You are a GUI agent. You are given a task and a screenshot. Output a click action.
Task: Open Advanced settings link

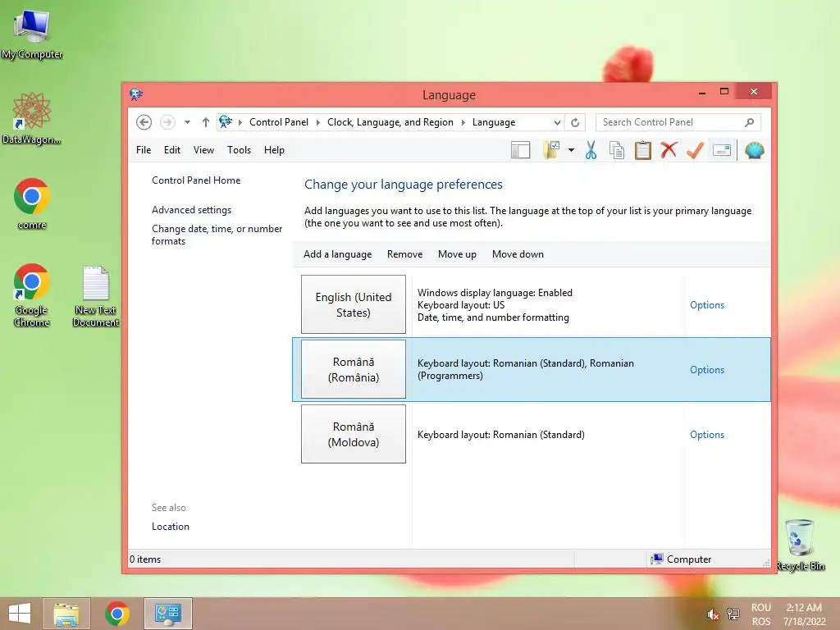tap(191, 210)
